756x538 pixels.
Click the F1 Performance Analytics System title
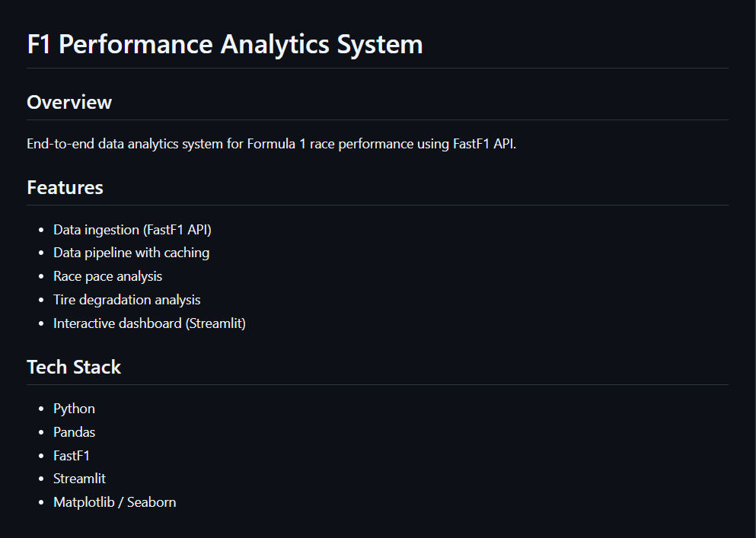(225, 44)
